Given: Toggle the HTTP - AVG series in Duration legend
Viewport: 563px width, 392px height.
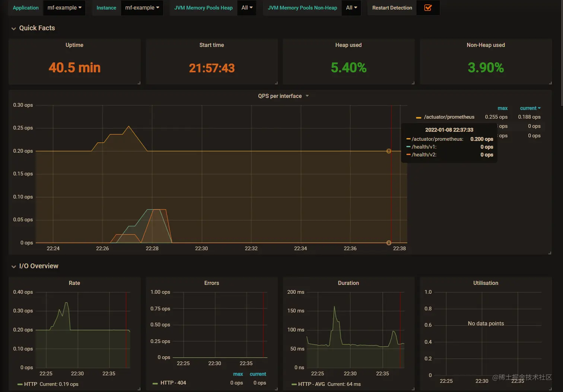Looking at the screenshot, I should pyautogui.click(x=312, y=384).
